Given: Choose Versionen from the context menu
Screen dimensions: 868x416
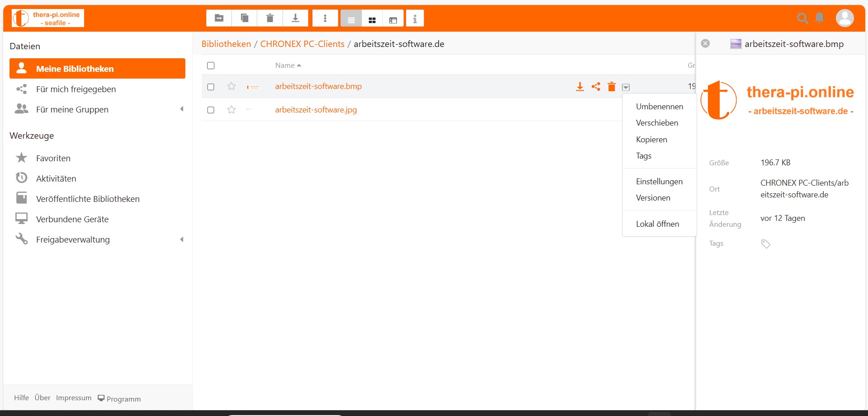Looking at the screenshot, I should click(x=659, y=198).
